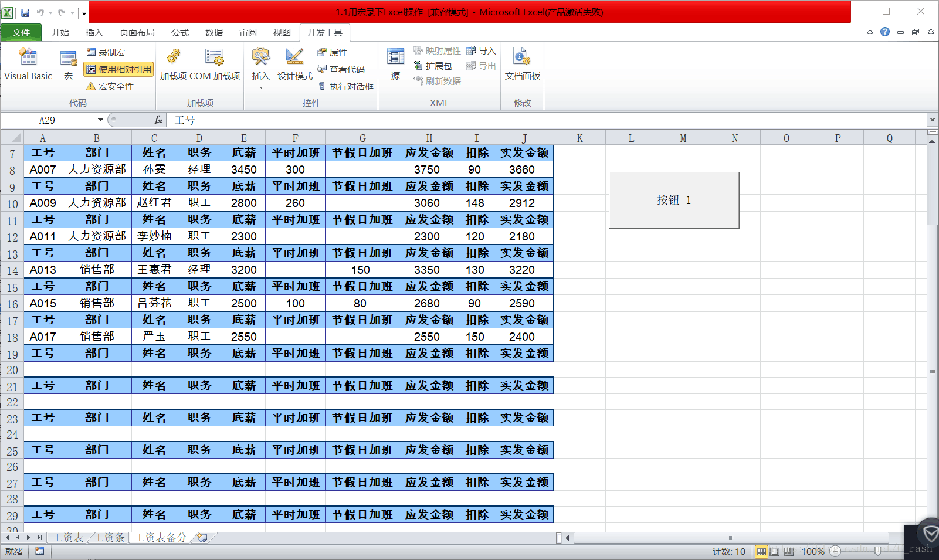
Task: Select cell with name 孙雯
Action: (154, 169)
